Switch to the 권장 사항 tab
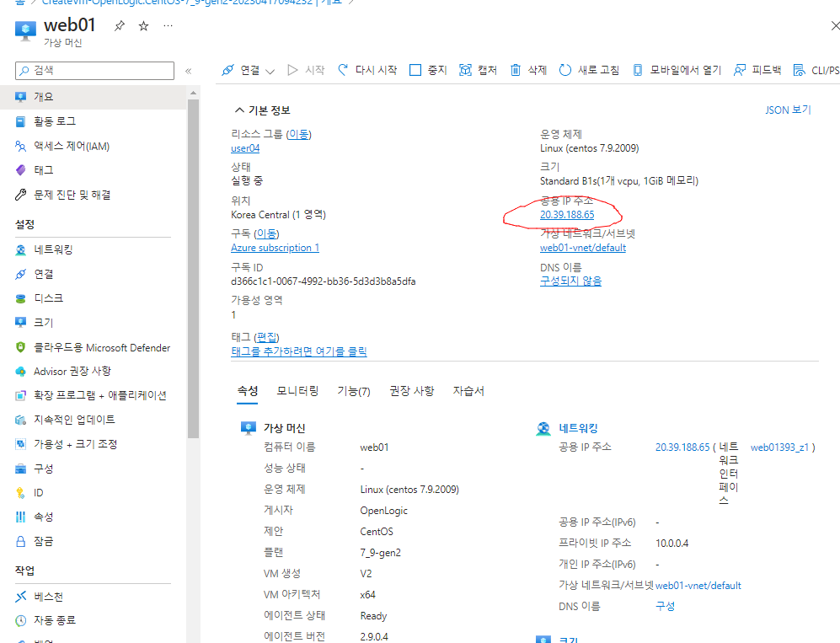 pos(411,391)
